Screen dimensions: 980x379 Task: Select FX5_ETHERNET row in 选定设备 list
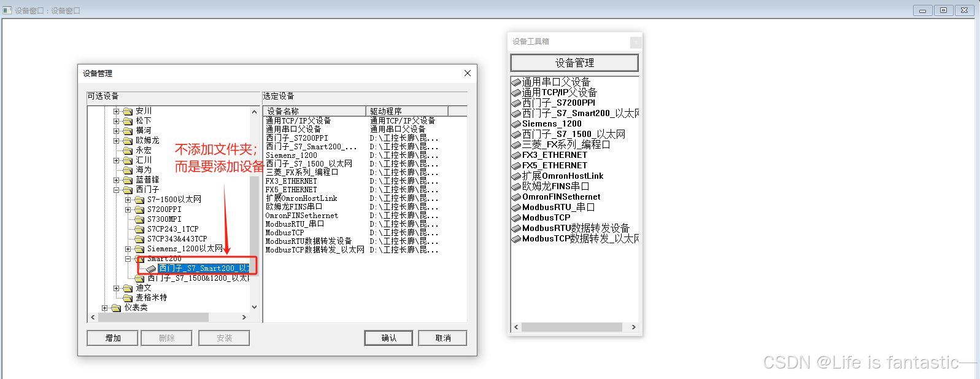coord(365,190)
